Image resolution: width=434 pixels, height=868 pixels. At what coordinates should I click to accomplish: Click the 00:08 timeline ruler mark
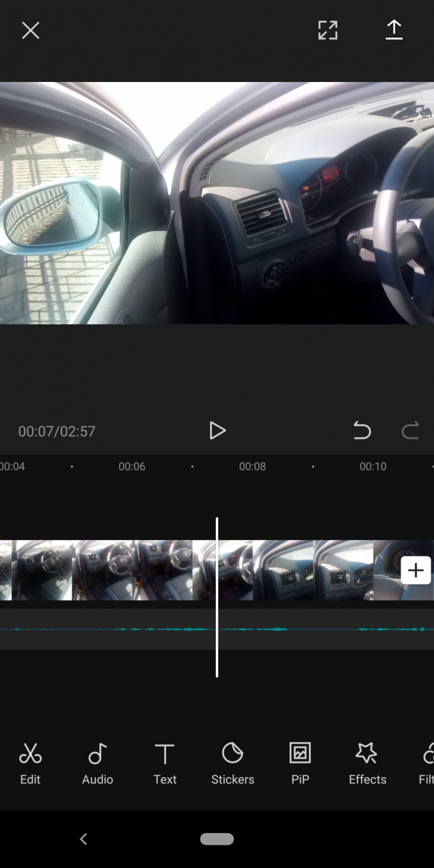click(252, 467)
